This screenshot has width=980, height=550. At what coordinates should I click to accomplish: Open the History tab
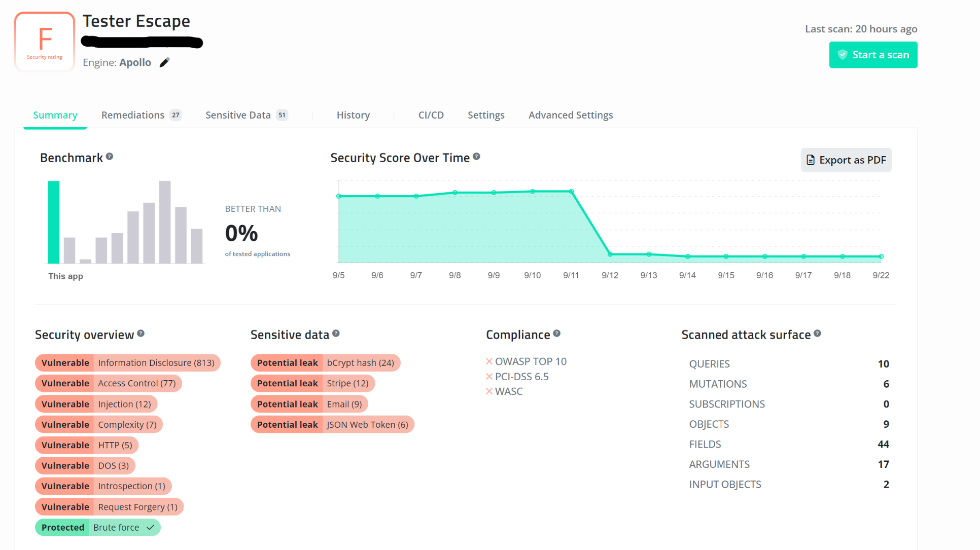353,115
